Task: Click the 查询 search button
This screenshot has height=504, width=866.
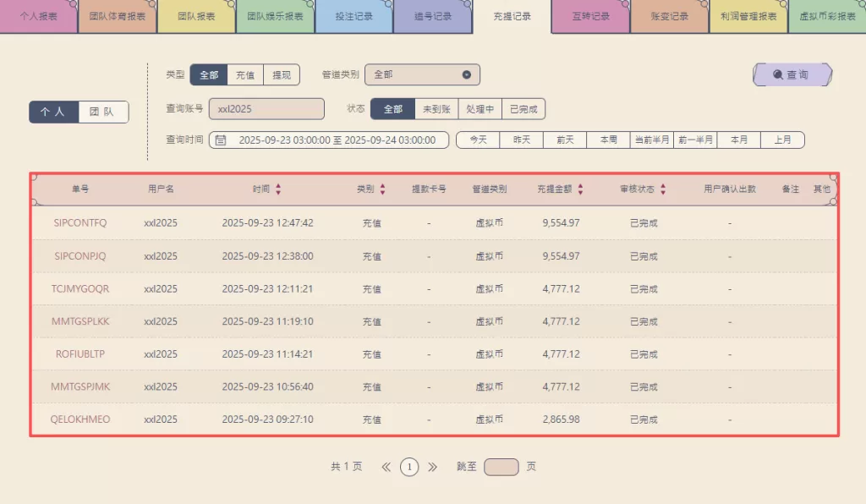Action: (x=792, y=75)
